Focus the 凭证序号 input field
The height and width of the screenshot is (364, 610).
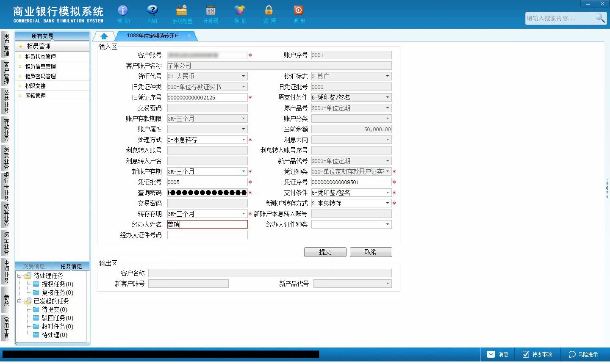[x=352, y=182]
